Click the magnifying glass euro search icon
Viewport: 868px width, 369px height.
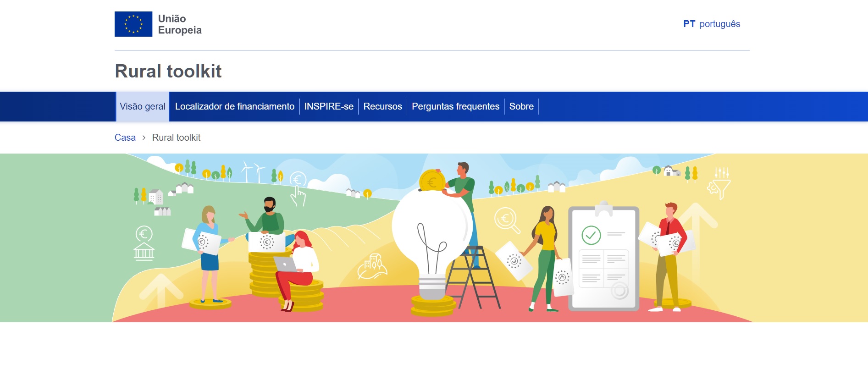pos(507,220)
